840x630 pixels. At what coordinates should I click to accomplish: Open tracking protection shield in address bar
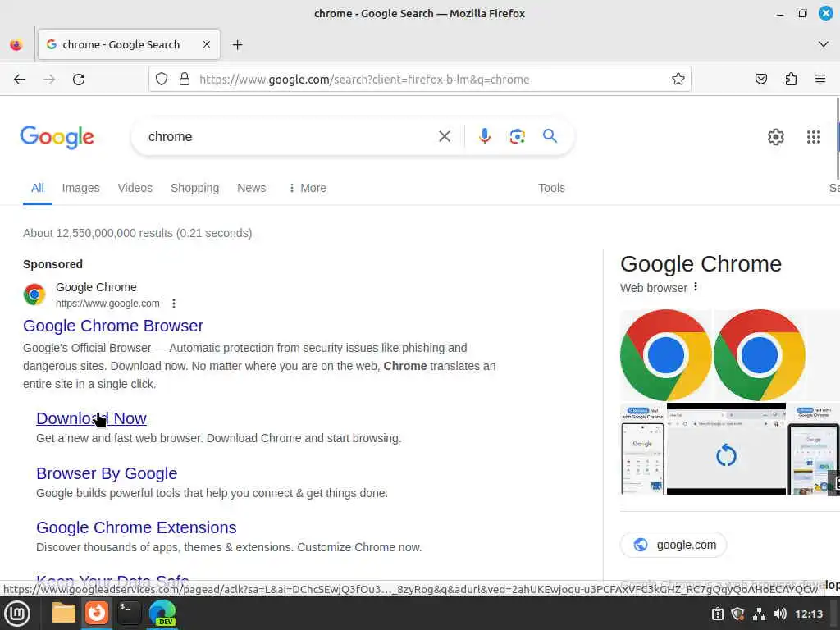point(162,80)
